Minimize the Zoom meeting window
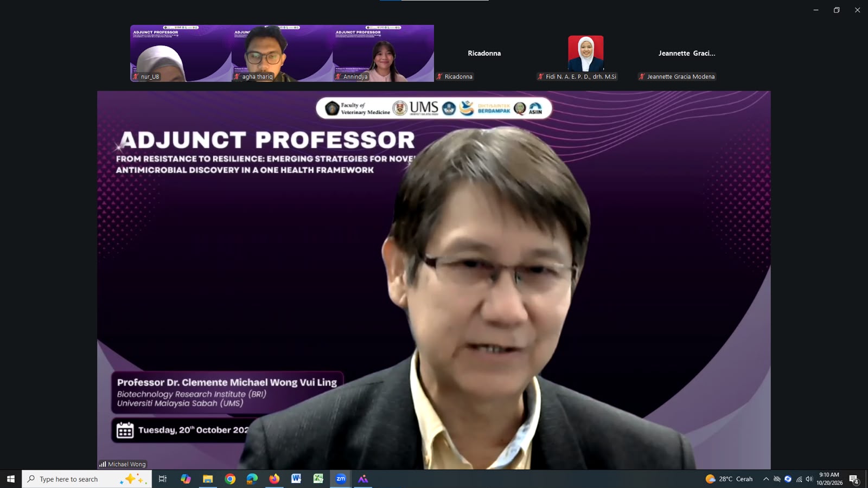The width and height of the screenshot is (868, 488). click(x=816, y=10)
